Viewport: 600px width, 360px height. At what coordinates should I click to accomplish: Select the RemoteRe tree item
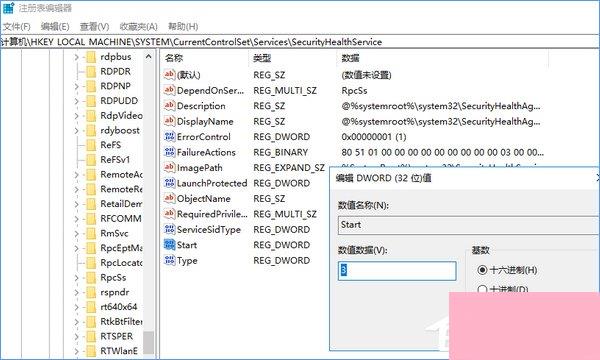click(x=121, y=189)
